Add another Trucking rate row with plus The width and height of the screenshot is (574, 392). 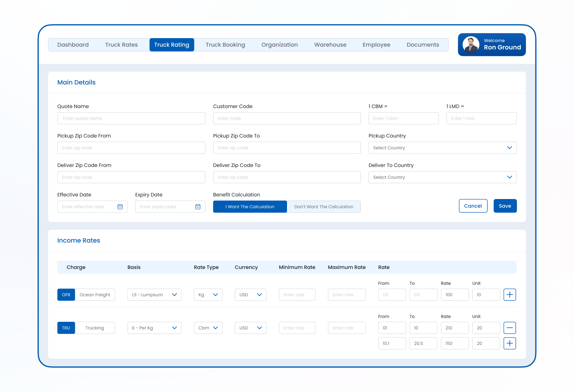point(510,343)
